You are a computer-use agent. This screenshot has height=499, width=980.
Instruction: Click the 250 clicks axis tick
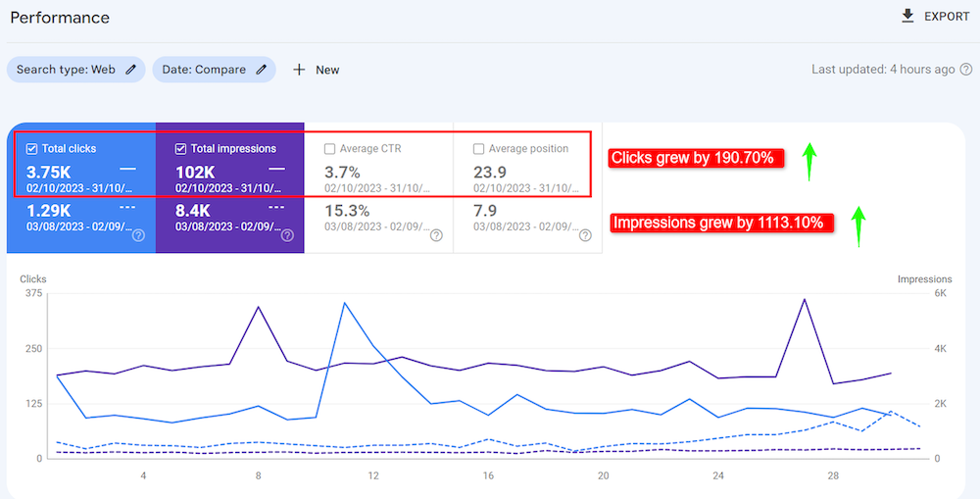point(34,348)
